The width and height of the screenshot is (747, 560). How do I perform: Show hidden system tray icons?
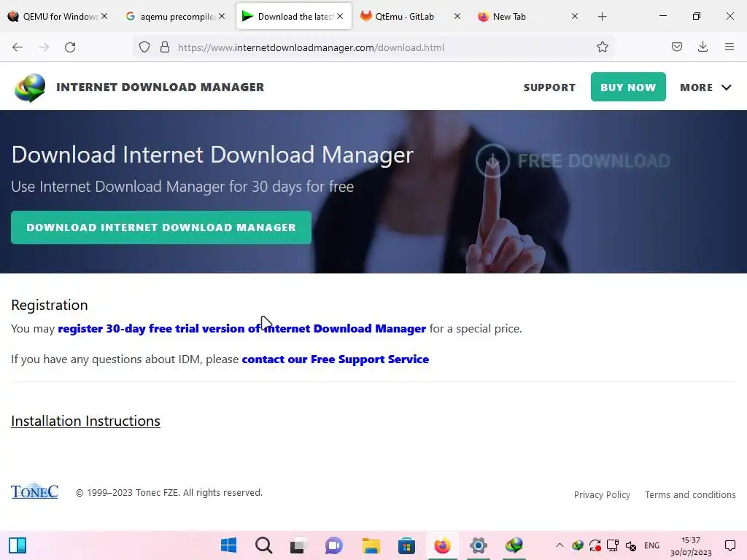[x=560, y=545]
